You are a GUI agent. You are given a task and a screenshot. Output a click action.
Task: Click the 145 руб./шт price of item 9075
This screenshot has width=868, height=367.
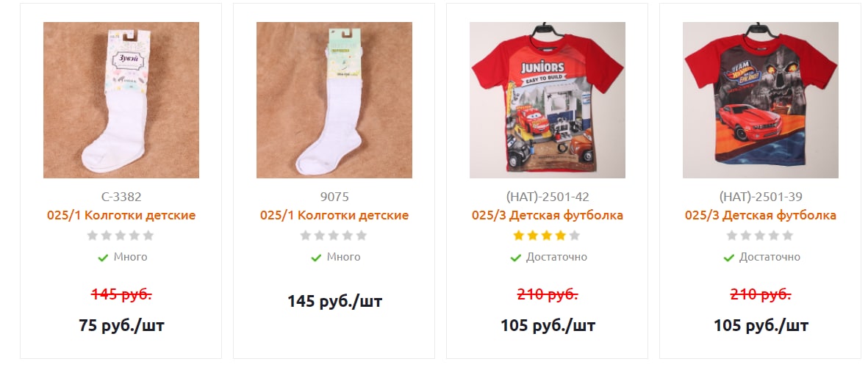point(334,302)
